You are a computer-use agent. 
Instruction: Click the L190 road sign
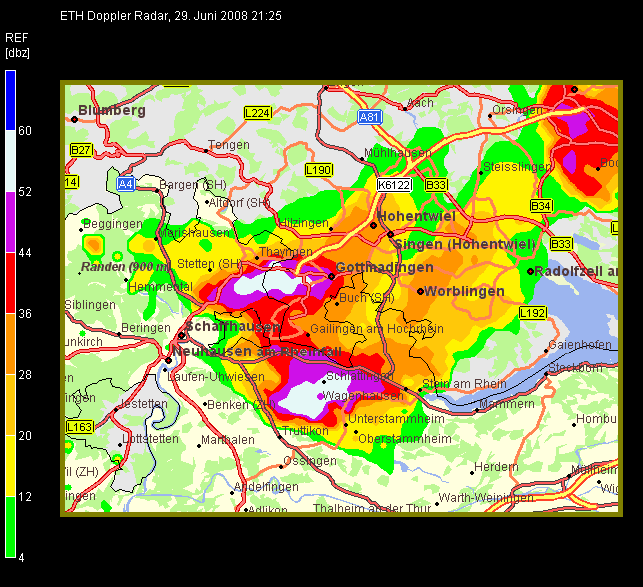tap(319, 170)
